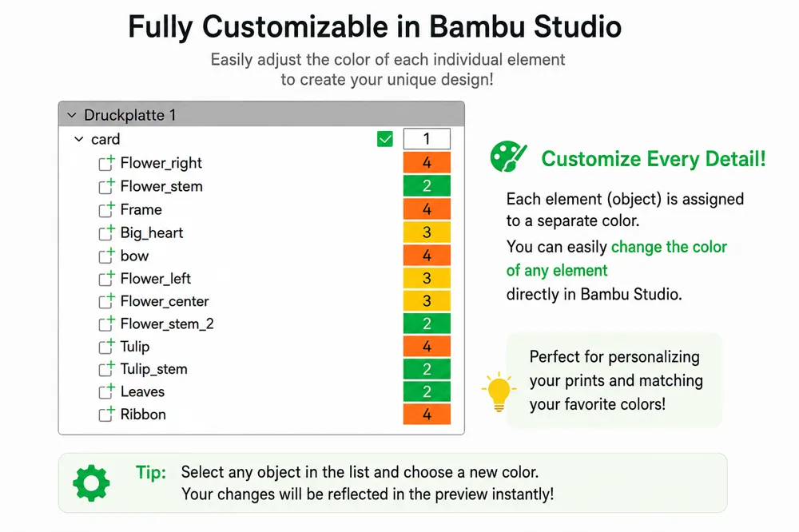Click the object icon next to Flower_right

tap(106, 163)
